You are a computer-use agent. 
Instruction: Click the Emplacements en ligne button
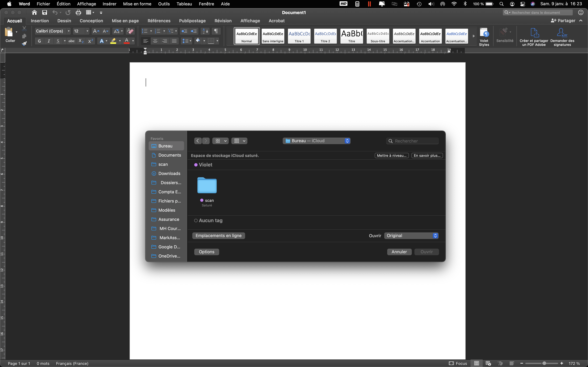[x=218, y=236]
